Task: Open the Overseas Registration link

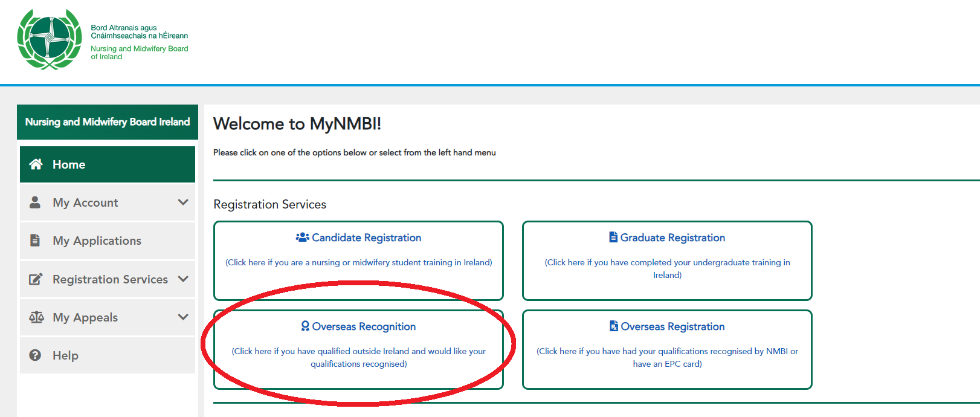Action: pyautogui.click(x=672, y=326)
